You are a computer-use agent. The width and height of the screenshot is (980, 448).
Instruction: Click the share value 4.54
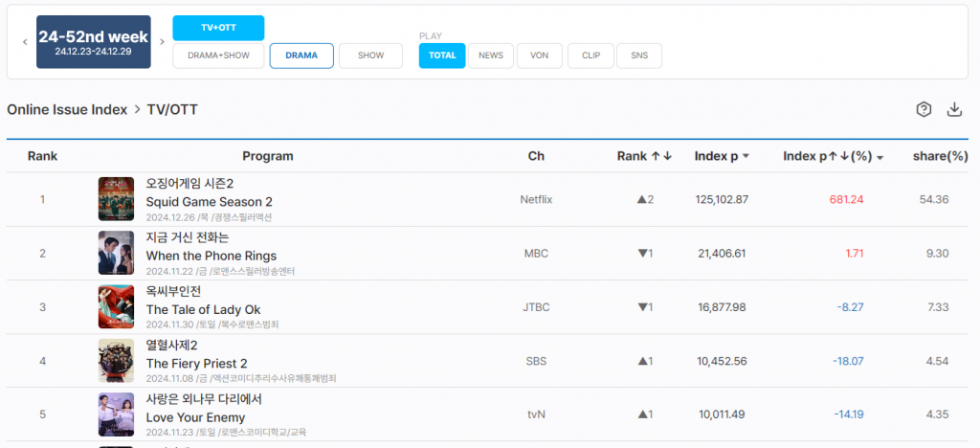937,361
